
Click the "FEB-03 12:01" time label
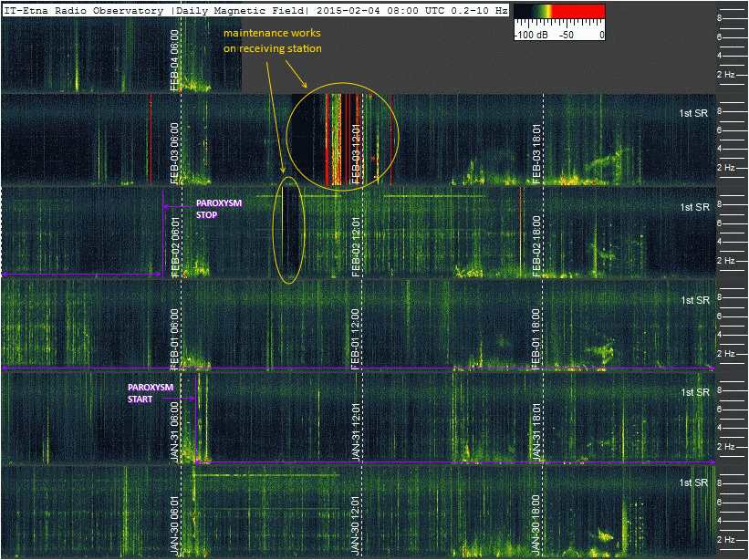[356, 153]
